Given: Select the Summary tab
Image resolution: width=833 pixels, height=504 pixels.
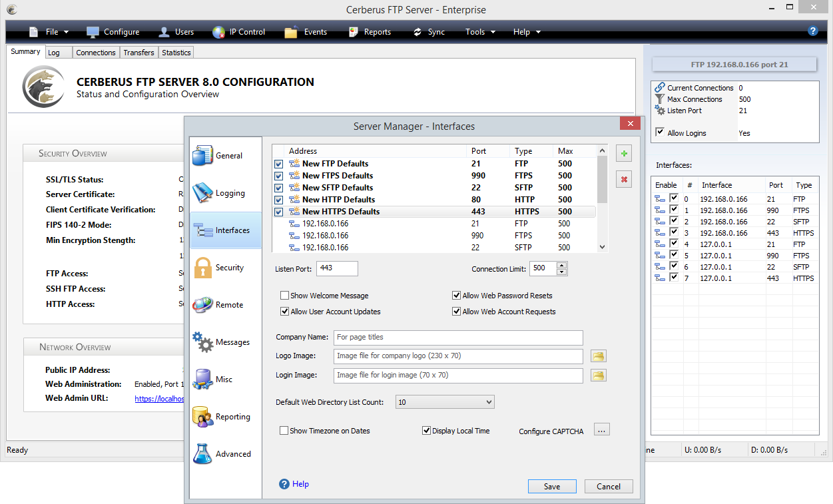Looking at the screenshot, I should pyautogui.click(x=25, y=51).
